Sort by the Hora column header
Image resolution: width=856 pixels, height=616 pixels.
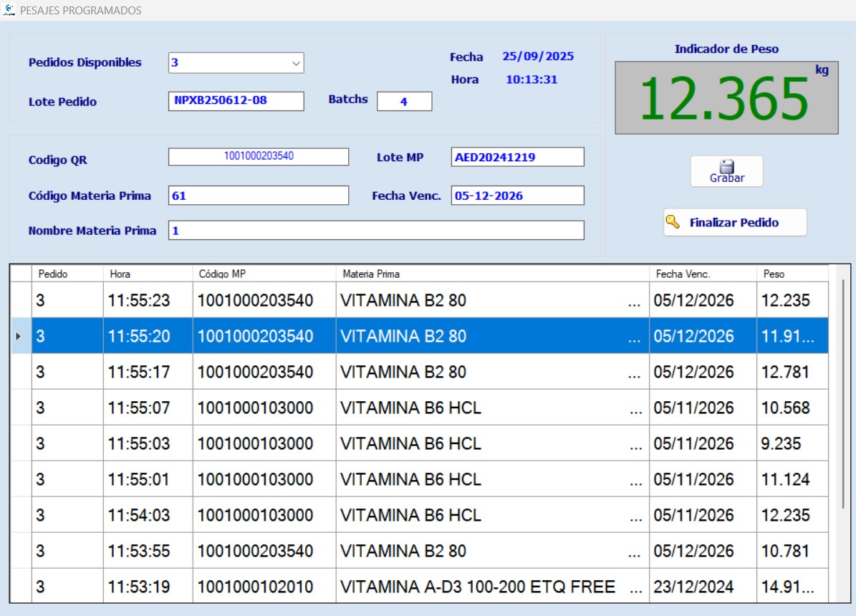click(147, 274)
